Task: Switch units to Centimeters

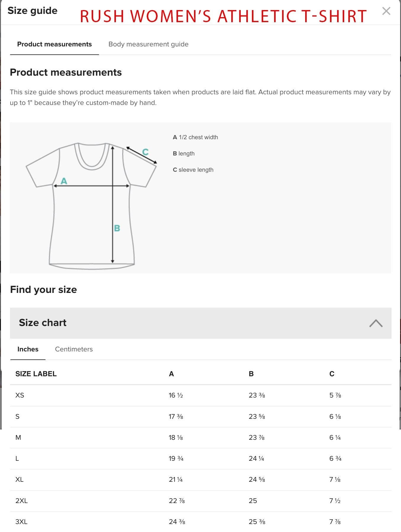Action: tap(74, 349)
